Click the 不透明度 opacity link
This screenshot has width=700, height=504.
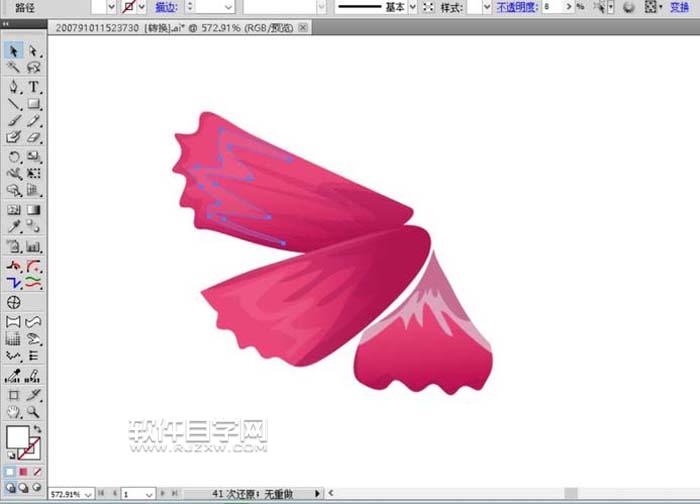[x=516, y=7]
